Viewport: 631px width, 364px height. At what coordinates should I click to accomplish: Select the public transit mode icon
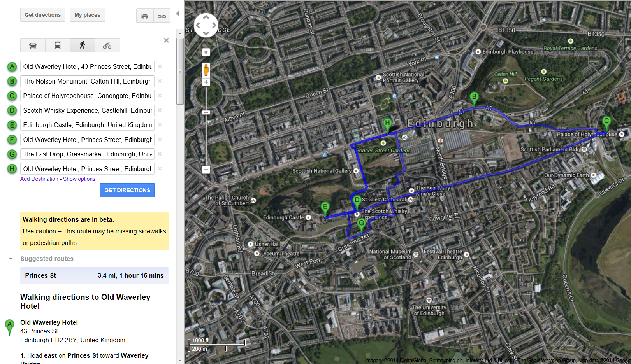click(x=58, y=45)
